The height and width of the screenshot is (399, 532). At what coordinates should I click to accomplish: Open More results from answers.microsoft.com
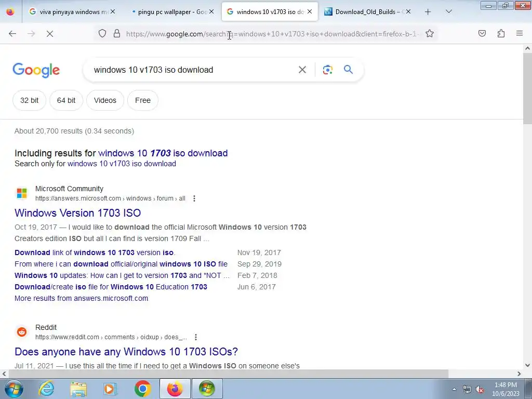coord(82,299)
